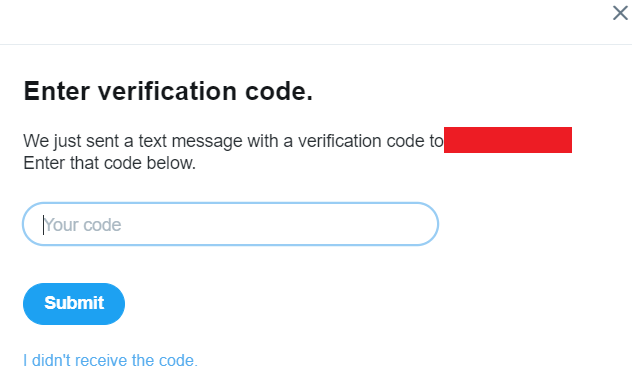Click the Your code placeholder text
This screenshot has height=366, width=632.
pos(82,225)
